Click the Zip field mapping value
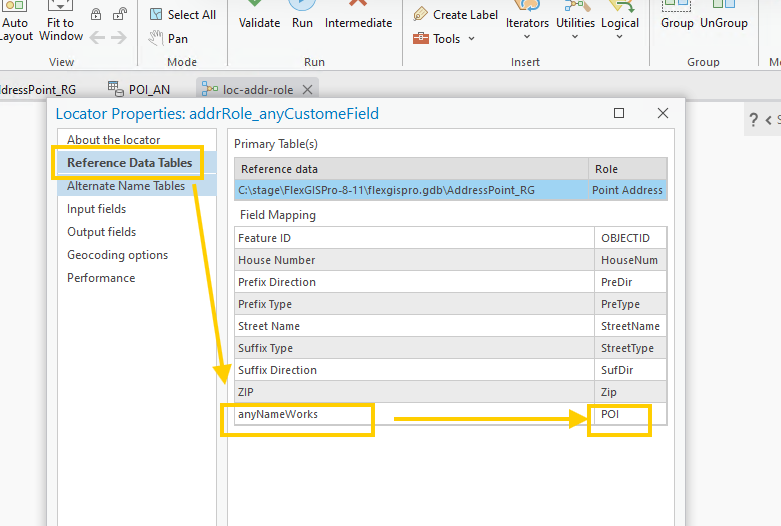Image resolution: width=781 pixels, height=526 pixels. pyautogui.click(x=630, y=392)
